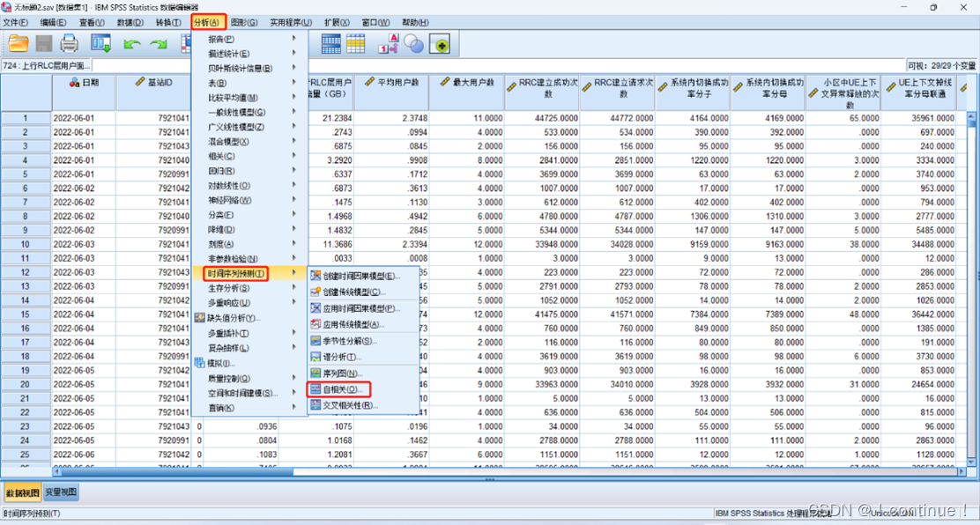Screen dimensions: 980x525
Task: Open the 窗口(W) menu
Action: point(375,23)
